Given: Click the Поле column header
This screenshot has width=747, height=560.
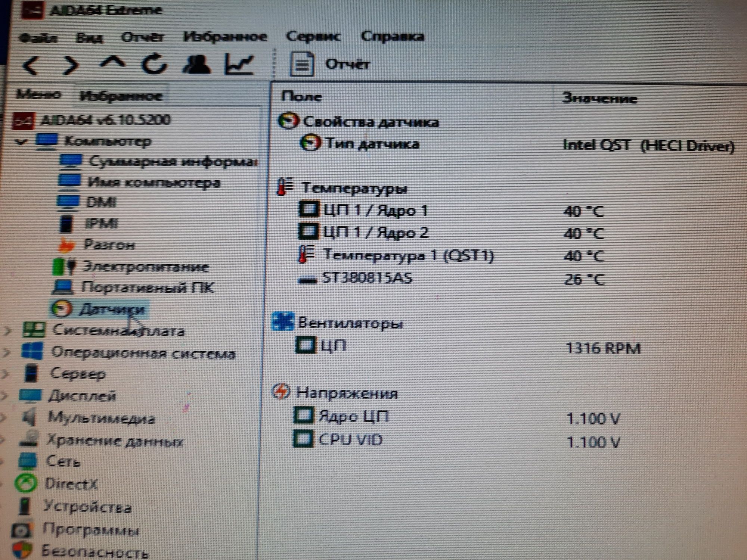Looking at the screenshot, I should pyautogui.click(x=301, y=97).
